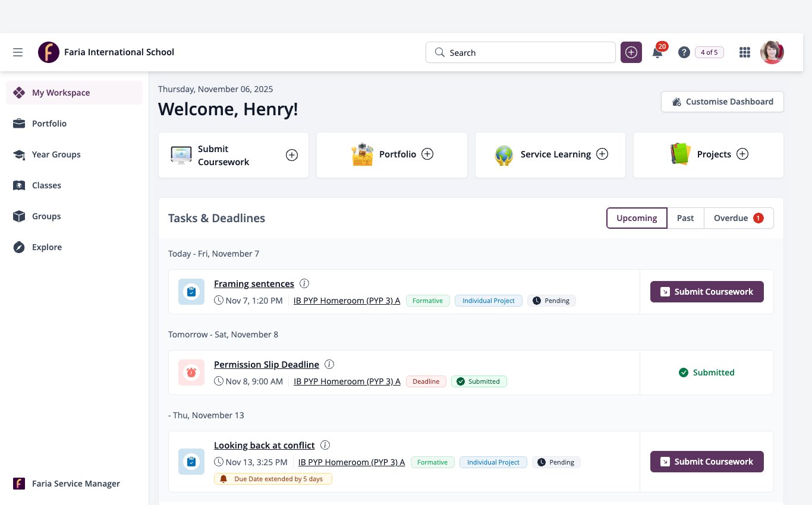Open the apps grid launcher
The image size is (812, 505).
pos(744,52)
